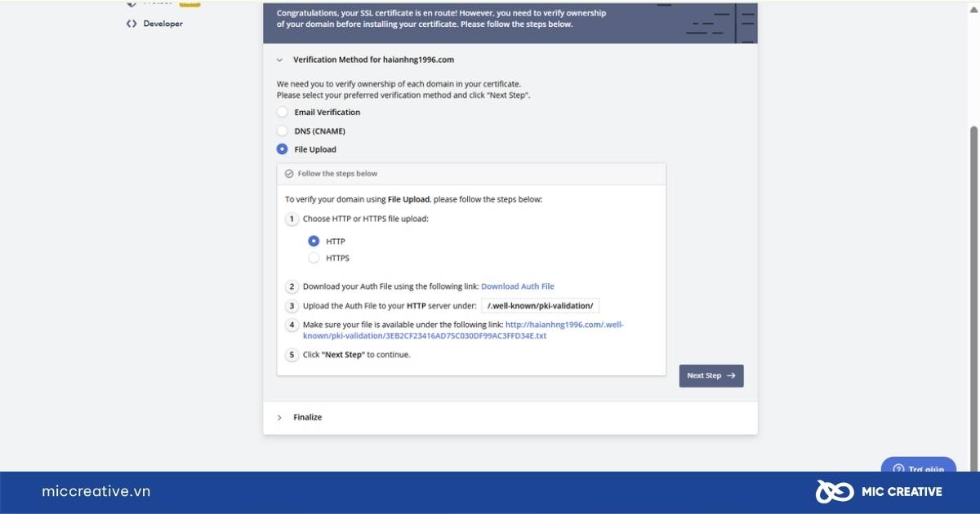
Task: Collapse Verification Method for haianhng1996.com section
Action: tap(279, 60)
